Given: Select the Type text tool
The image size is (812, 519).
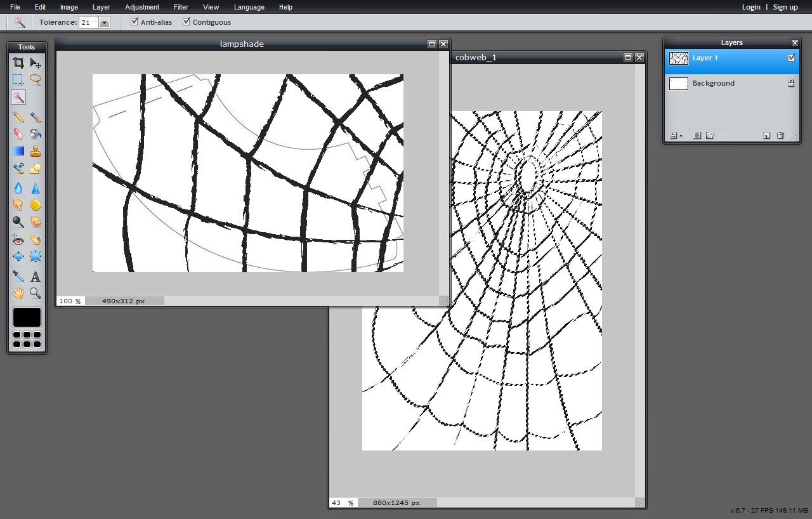Looking at the screenshot, I should 36,277.
